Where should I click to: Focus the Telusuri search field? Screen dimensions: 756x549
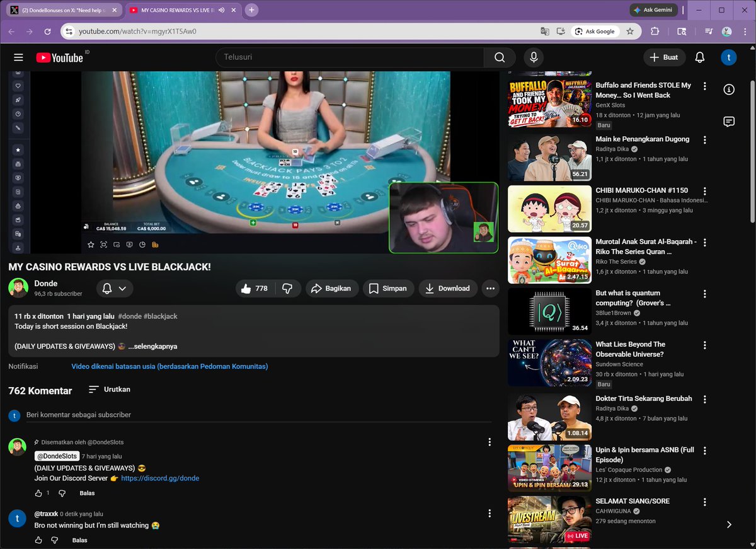pos(350,57)
